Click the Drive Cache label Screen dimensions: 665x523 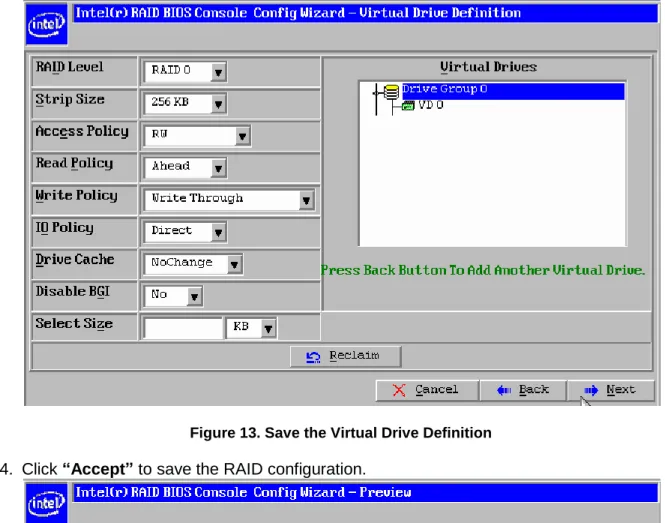75,260
